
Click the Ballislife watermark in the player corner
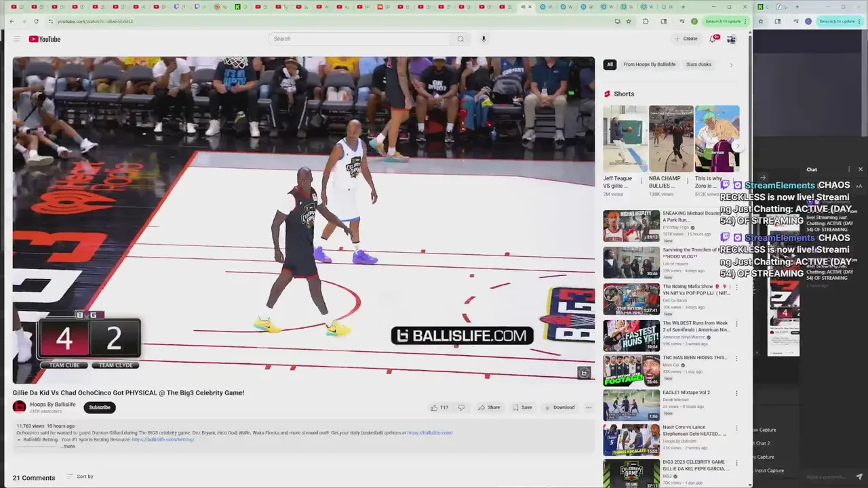tap(584, 373)
